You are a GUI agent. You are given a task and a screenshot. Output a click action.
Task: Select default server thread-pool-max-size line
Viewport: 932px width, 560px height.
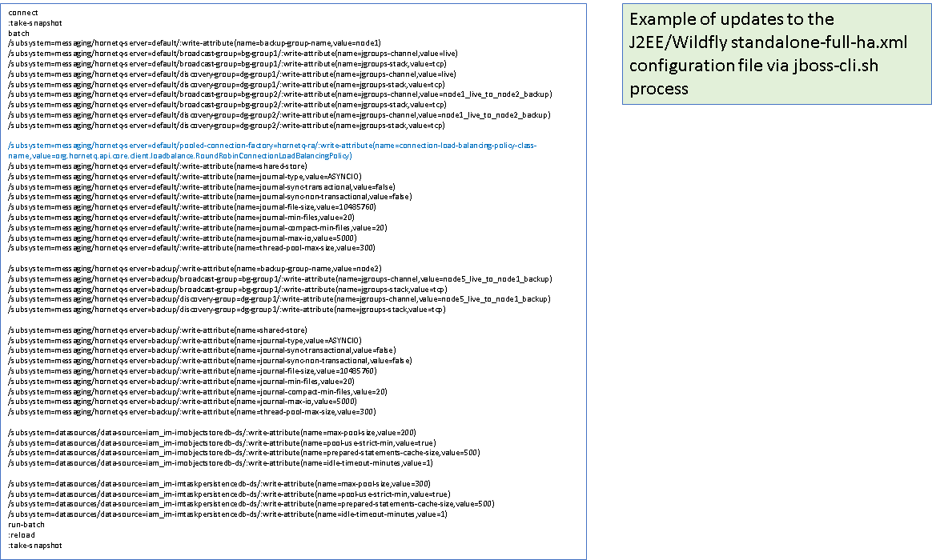192,248
